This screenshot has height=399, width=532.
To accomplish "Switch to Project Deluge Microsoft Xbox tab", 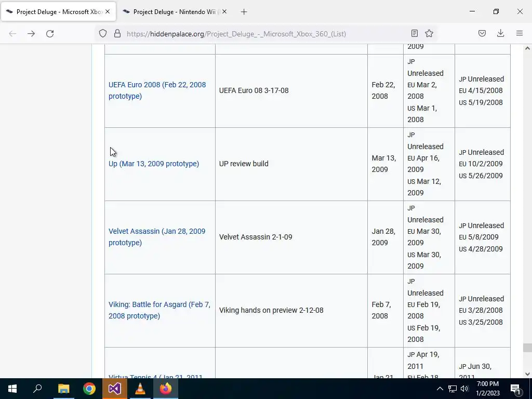I will (59, 11).
